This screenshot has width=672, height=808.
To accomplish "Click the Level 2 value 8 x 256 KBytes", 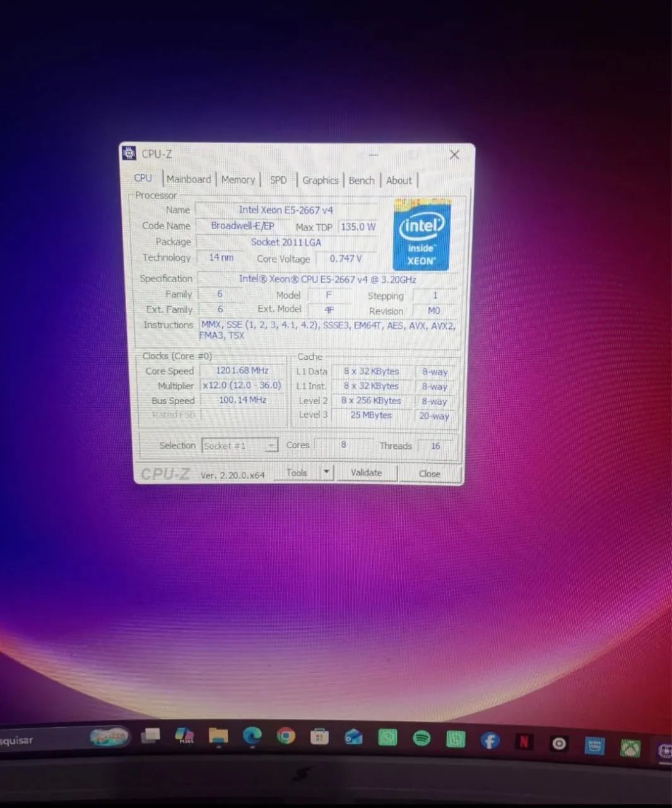I will 371,401.
